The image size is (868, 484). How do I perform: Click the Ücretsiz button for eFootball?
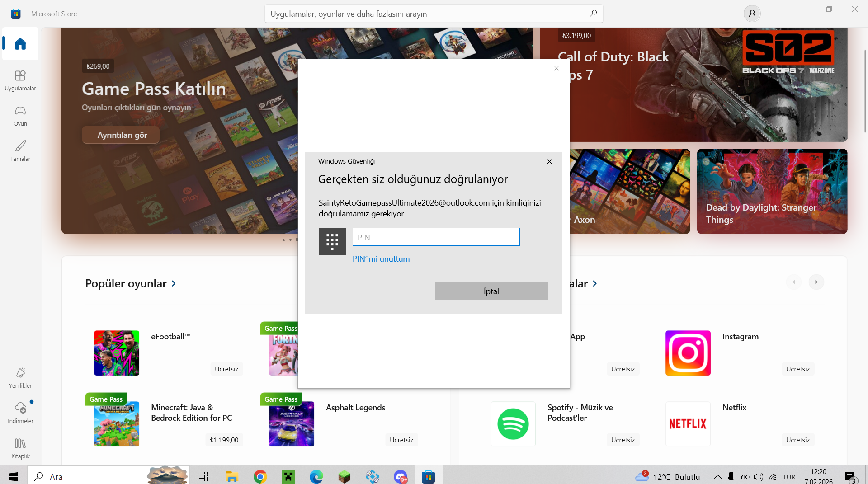(226, 369)
